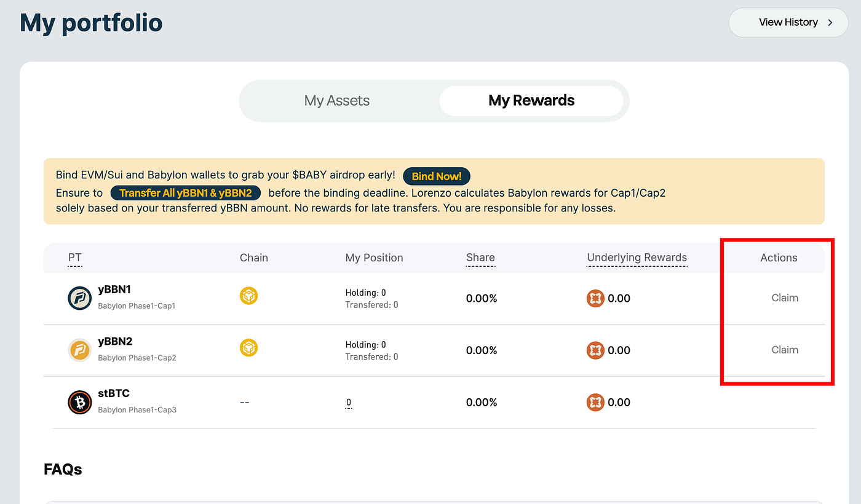This screenshot has height=504, width=861.
Task: Click 0.00% share in yBBN1 row
Action: click(x=482, y=299)
